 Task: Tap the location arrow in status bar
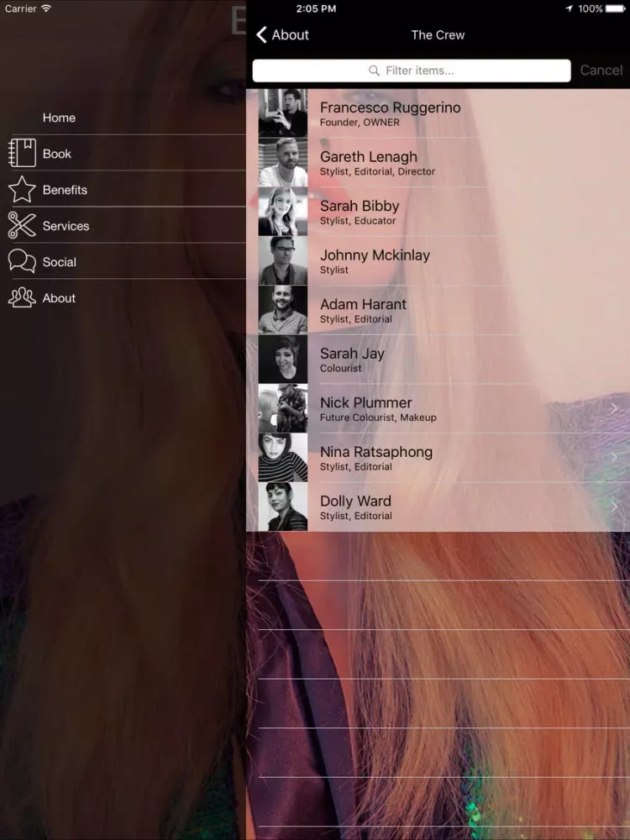point(570,8)
